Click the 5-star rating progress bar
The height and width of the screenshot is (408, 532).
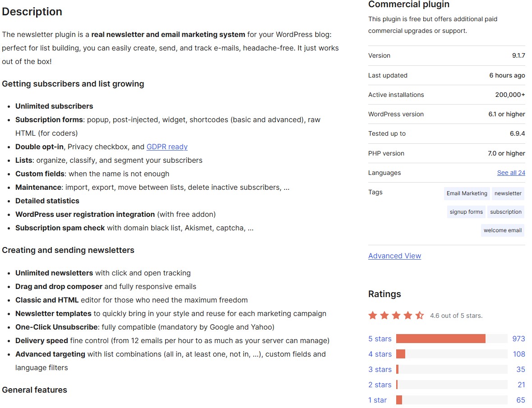click(451, 339)
